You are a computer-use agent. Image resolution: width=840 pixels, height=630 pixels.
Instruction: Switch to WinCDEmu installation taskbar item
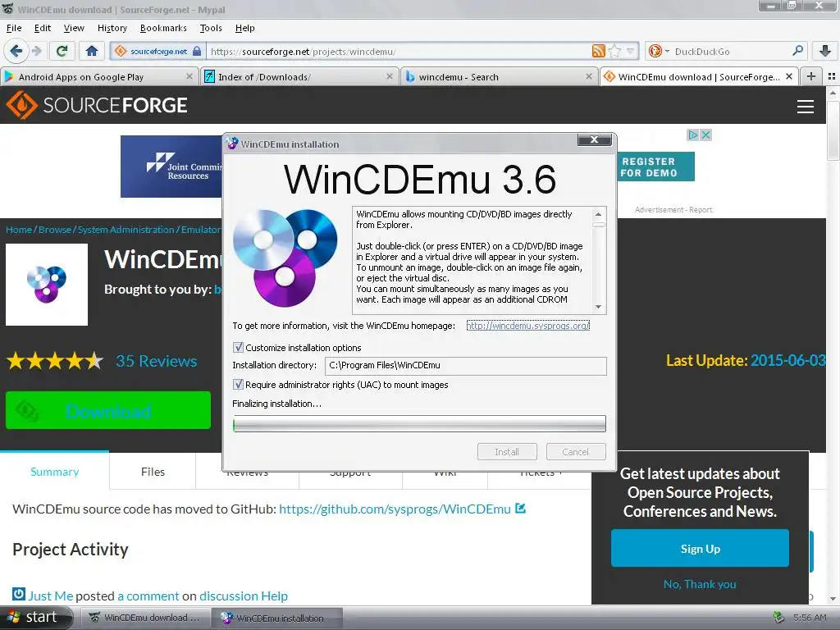point(277,618)
